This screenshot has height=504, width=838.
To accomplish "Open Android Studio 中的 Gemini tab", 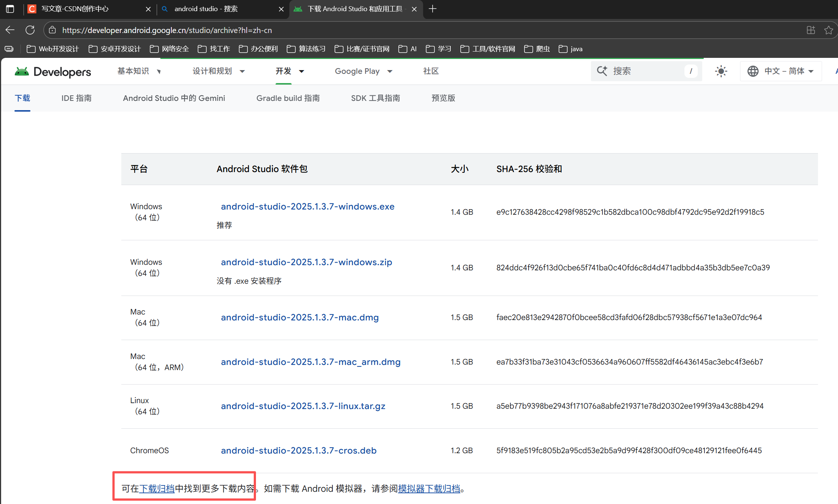I will pyautogui.click(x=174, y=98).
